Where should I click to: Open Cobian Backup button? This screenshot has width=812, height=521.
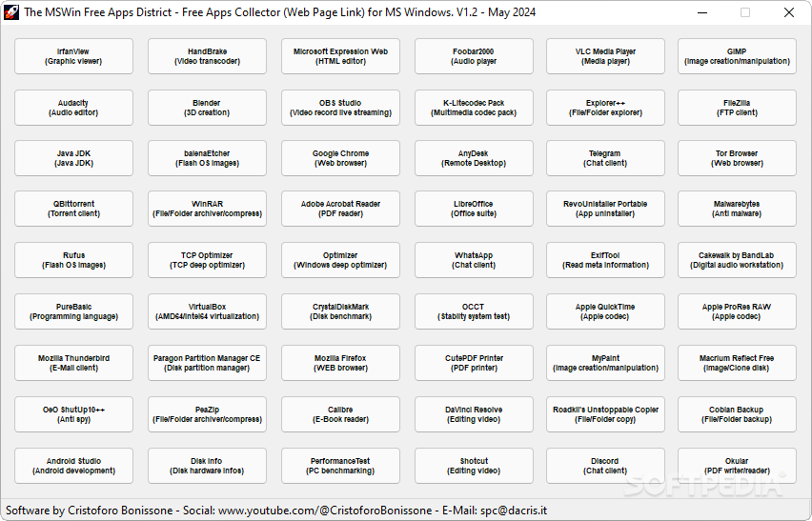(737, 414)
